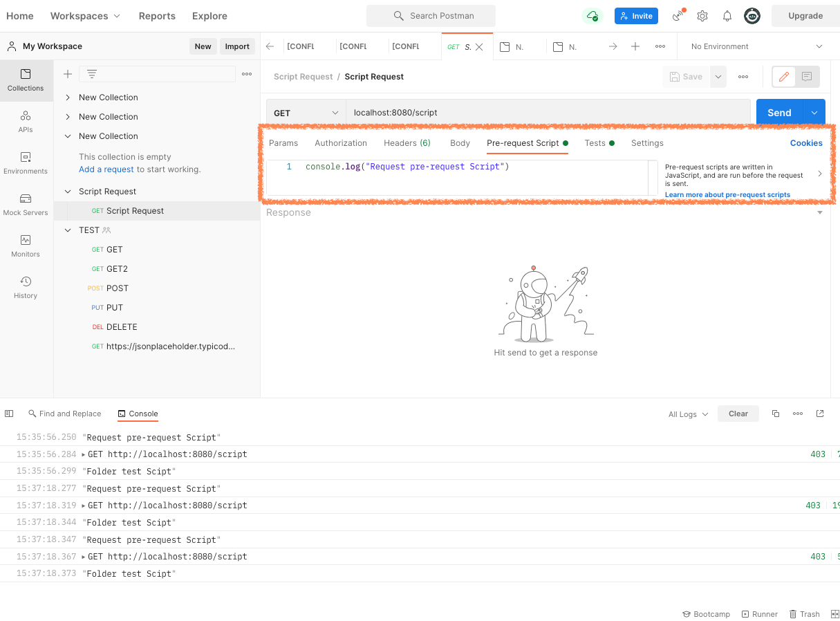Open the All Logs filter dropdown
The image size is (840, 621).
[688, 414]
